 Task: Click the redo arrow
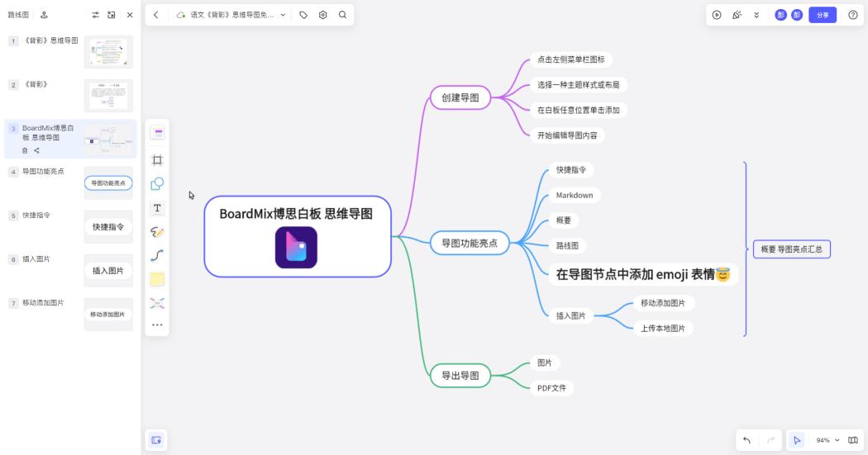pyautogui.click(x=770, y=440)
